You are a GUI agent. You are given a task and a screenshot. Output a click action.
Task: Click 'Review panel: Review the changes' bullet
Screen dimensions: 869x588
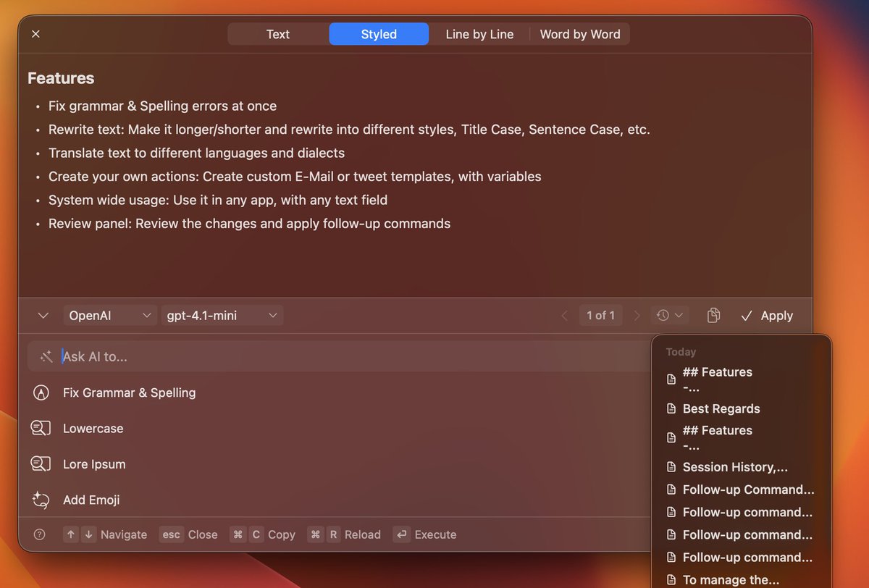click(249, 224)
